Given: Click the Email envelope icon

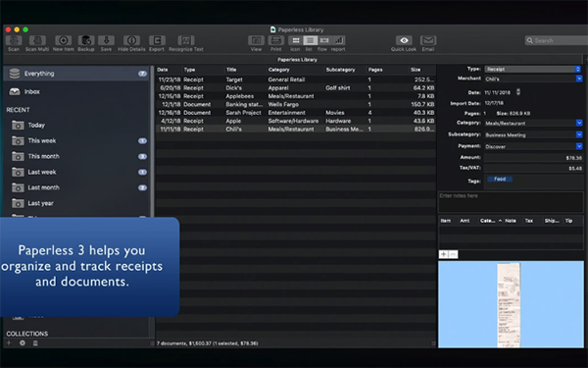Looking at the screenshot, I should click(428, 40).
